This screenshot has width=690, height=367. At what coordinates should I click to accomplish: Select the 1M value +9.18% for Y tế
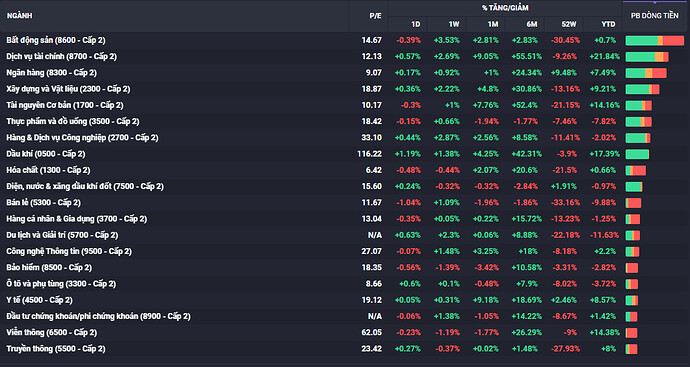486,300
